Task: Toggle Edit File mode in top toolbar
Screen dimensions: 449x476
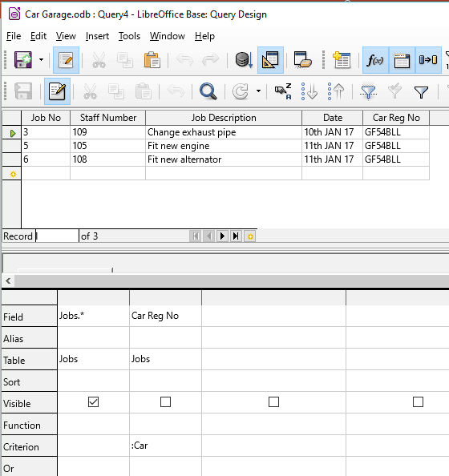Action: point(66,60)
